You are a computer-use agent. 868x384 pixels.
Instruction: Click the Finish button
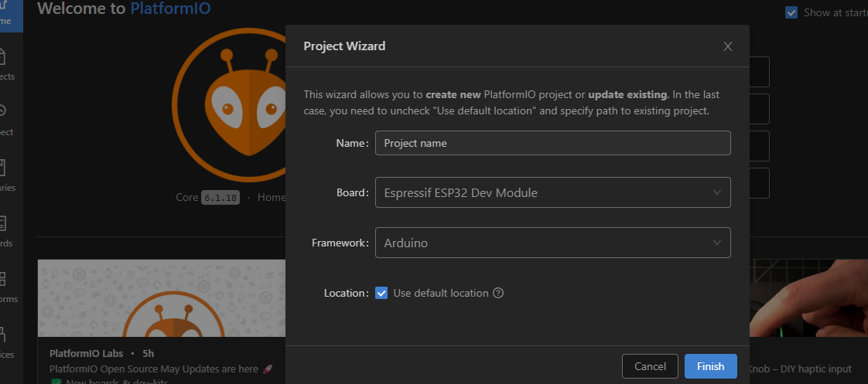pos(710,366)
